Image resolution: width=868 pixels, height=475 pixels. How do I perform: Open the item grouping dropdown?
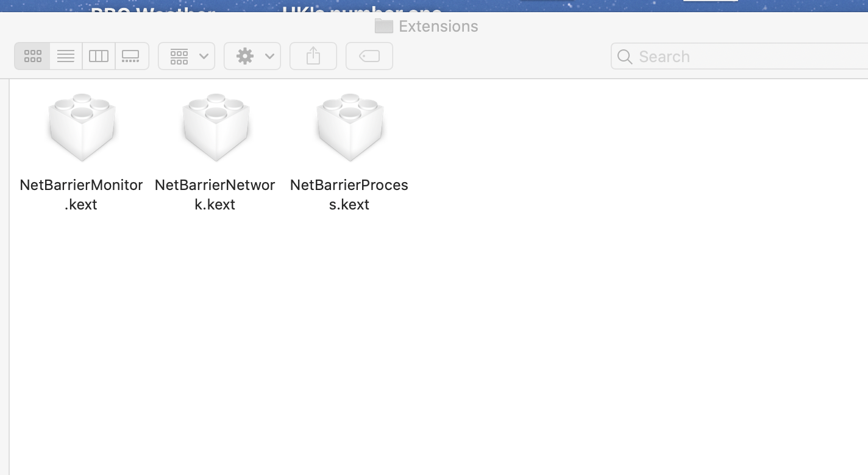[x=187, y=56]
